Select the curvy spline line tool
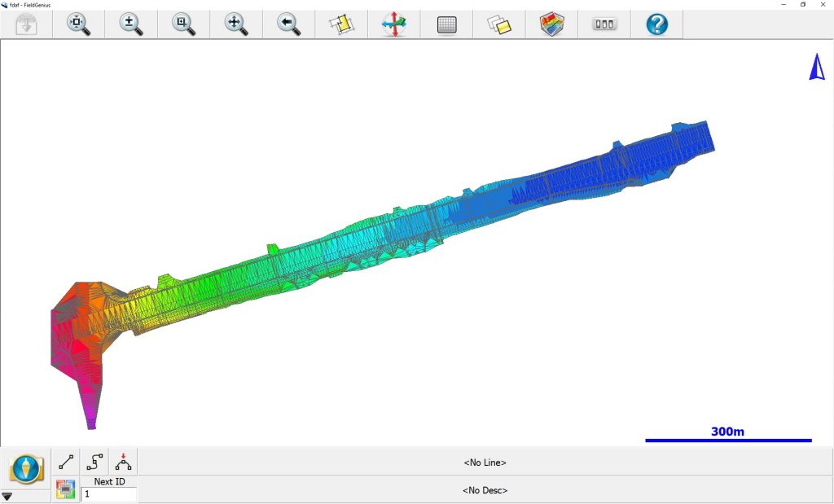Viewport: 834px width, 504px height. pyautogui.click(x=94, y=462)
